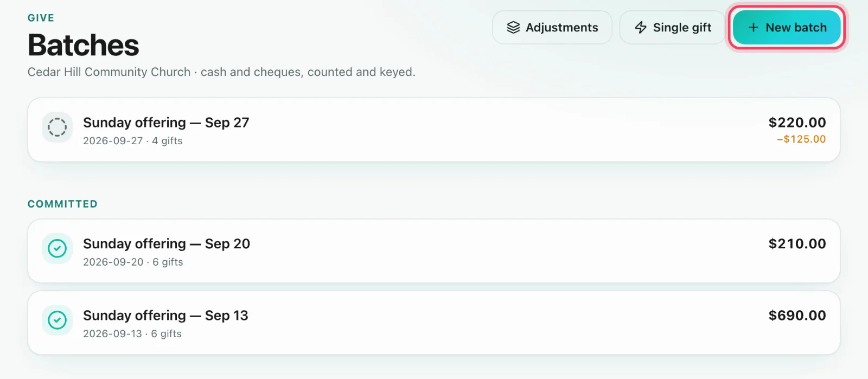Image resolution: width=868 pixels, height=379 pixels.
Task: Click the $690.00 committed total
Action: pos(797,316)
